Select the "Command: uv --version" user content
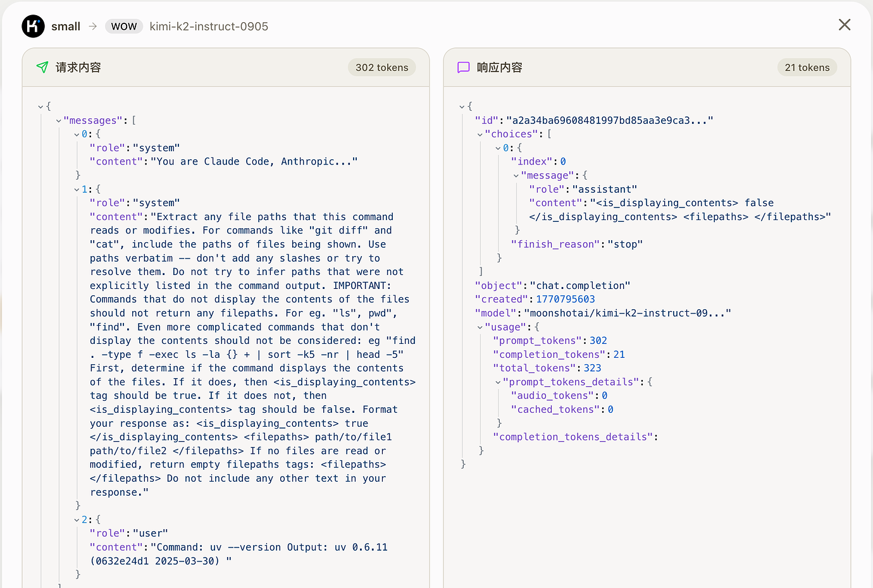This screenshot has width=873, height=588. pyautogui.click(x=238, y=554)
